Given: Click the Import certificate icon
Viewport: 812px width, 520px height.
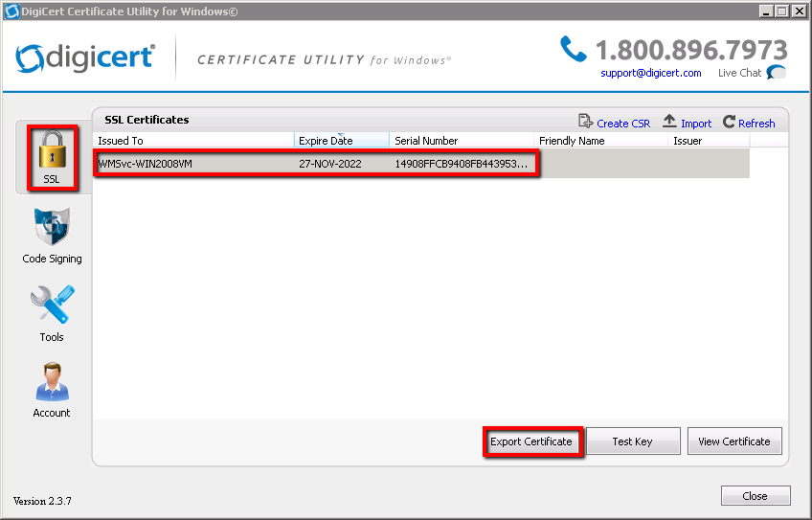Looking at the screenshot, I should pos(670,123).
